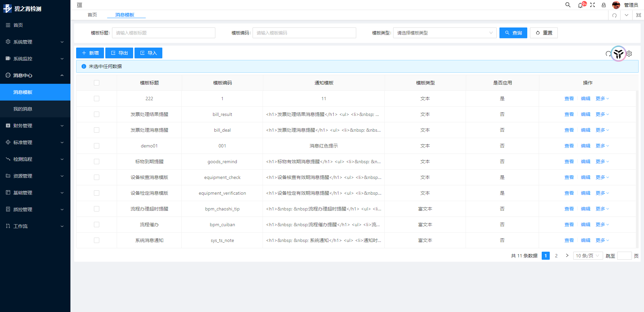
Task: Click the 系统监控 camera icon
Action: coord(8,59)
